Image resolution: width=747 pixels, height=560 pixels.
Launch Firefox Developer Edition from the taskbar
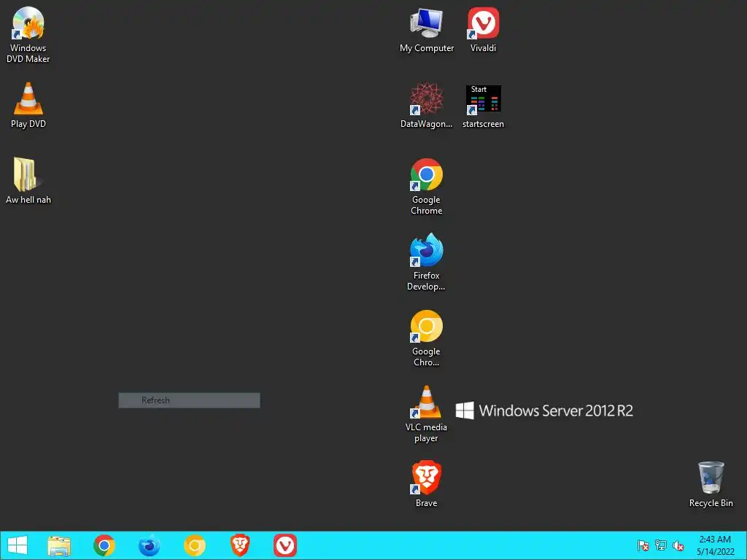click(149, 545)
